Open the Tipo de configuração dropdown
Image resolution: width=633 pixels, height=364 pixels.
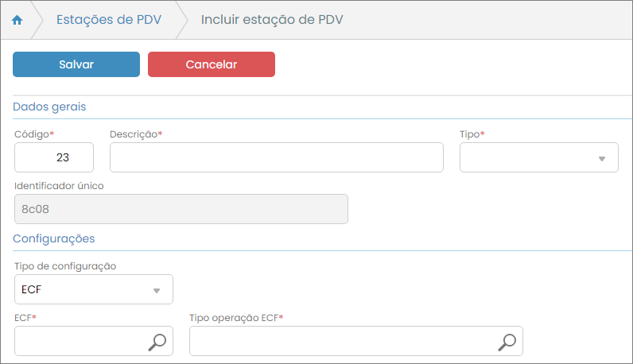[x=93, y=289]
